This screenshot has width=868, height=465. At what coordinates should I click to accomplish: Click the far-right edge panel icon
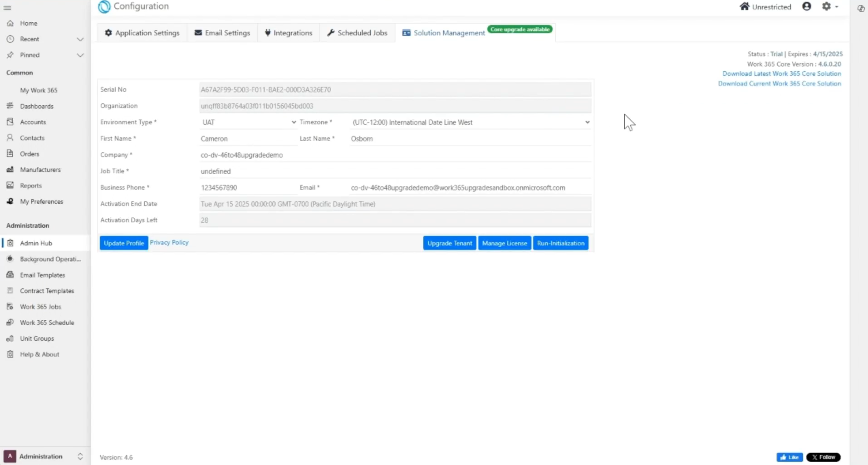click(x=861, y=8)
